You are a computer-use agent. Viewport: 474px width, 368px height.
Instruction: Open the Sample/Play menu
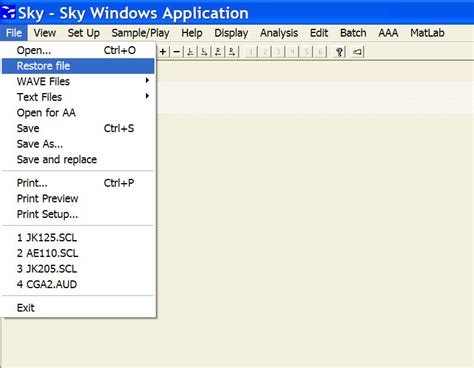140,33
